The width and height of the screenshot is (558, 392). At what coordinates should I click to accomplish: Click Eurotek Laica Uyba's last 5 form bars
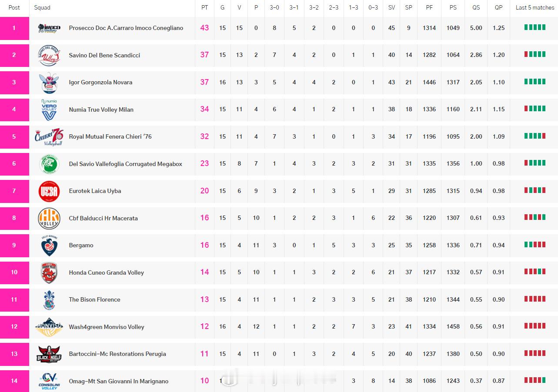pos(535,190)
